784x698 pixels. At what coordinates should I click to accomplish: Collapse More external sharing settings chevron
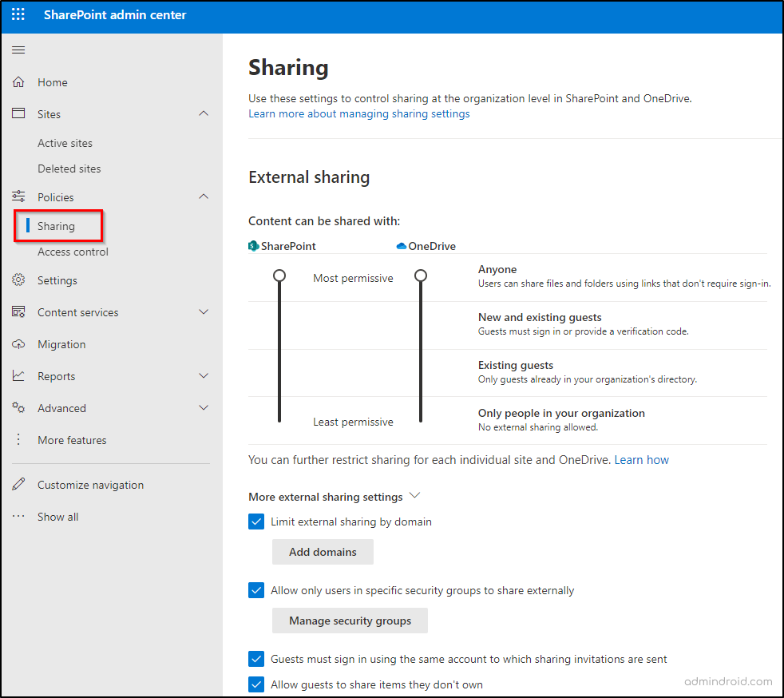tap(414, 495)
